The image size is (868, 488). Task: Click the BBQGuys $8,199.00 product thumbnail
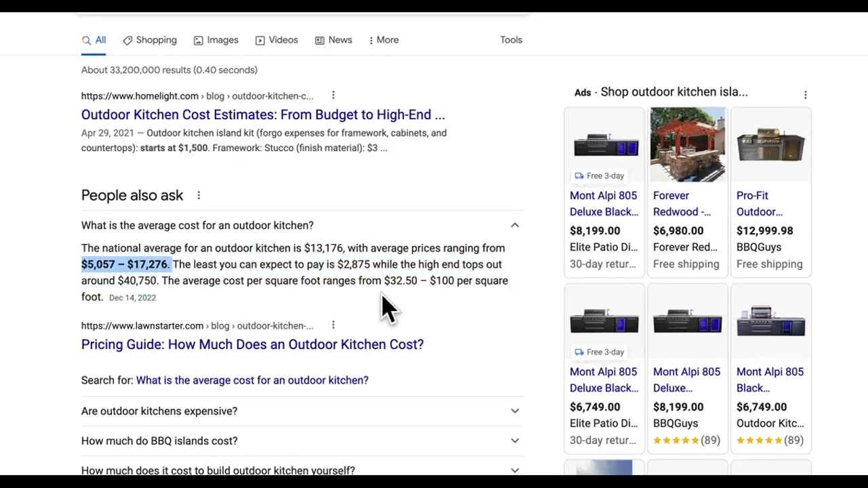[688, 321]
